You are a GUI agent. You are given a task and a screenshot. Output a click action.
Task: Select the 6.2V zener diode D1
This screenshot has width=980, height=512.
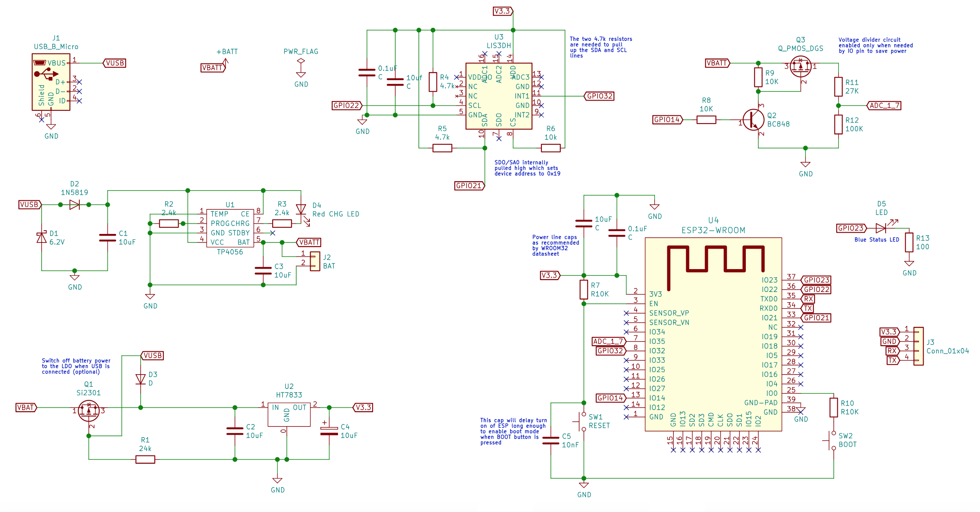tap(41, 237)
